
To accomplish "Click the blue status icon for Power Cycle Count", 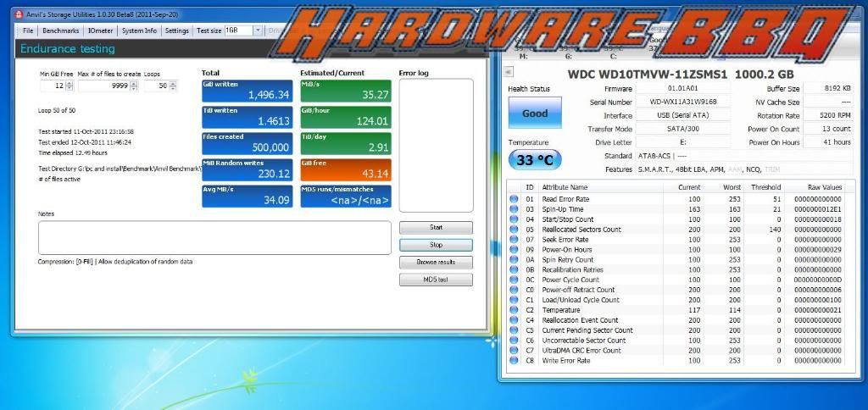I will pyautogui.click(x=514, y=280).
